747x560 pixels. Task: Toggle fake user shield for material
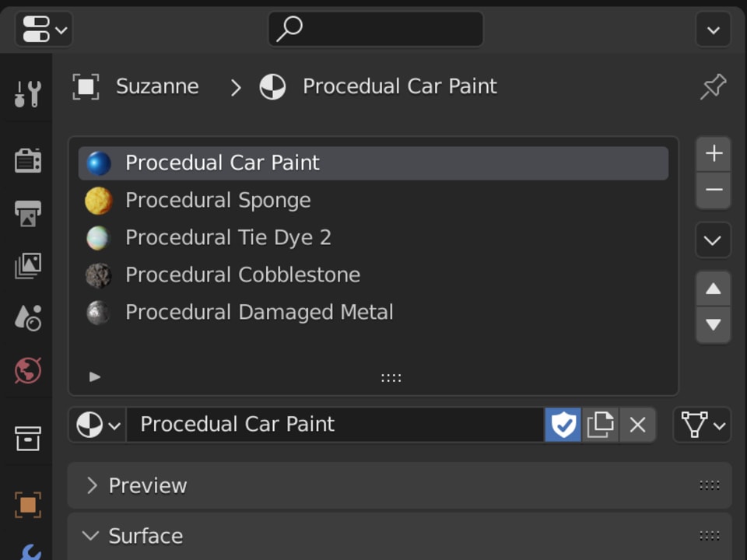(x=563, y=425)
